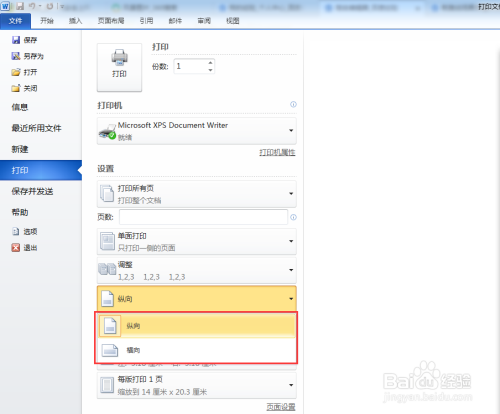Click the 页数 pages input field
Screen dimensions: 500x414
pos(203,217)
